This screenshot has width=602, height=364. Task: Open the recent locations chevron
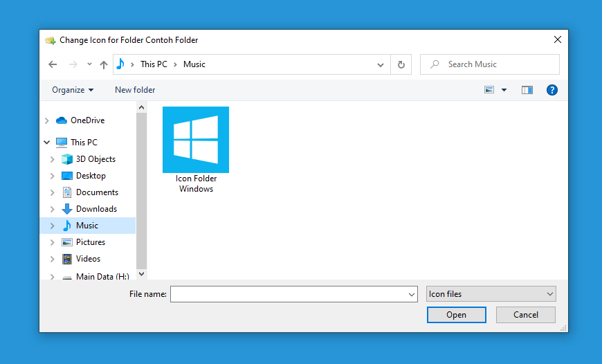point(89,64)
